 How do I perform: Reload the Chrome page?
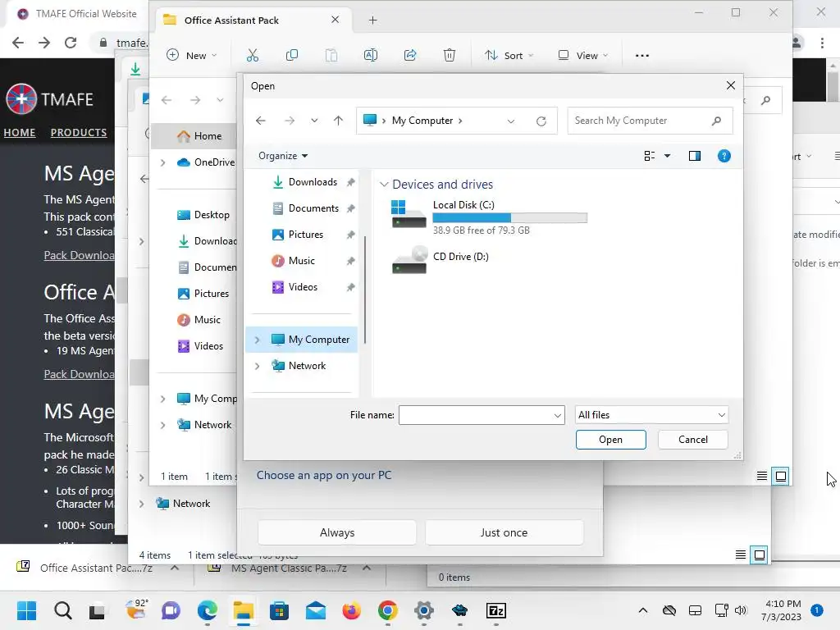click(x=71, y=43)
